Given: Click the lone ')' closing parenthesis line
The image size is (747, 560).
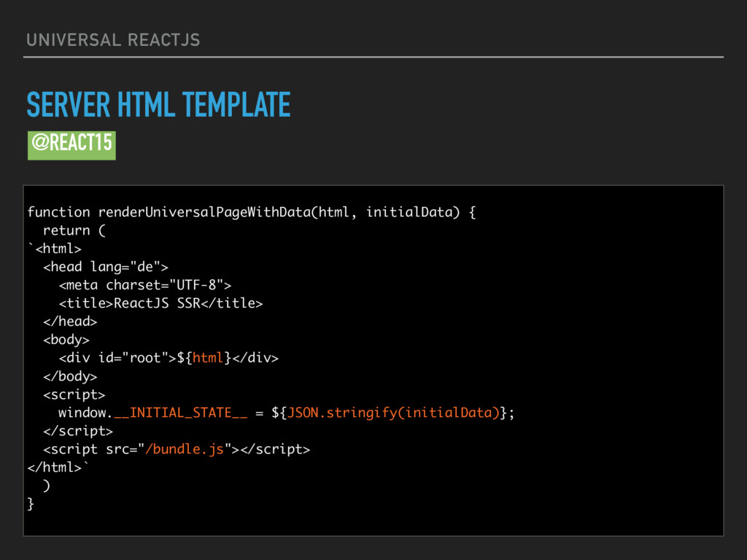Looking at the screenshot, I should pos(46,486).
